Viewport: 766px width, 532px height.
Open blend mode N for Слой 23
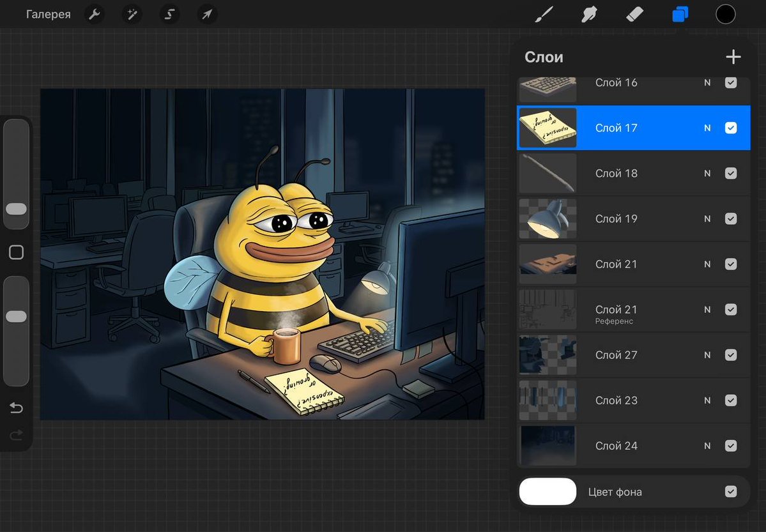point(707,400)
